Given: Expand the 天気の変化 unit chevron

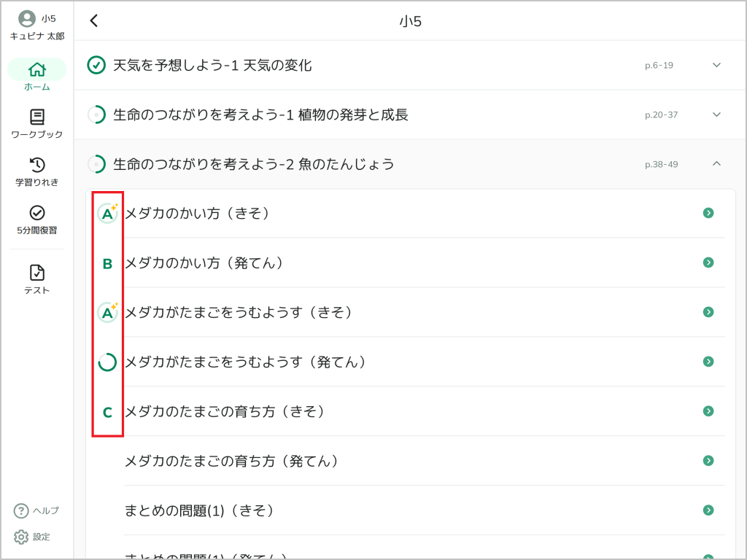Looking at the screenshot, I should click(x=716, y=65).
